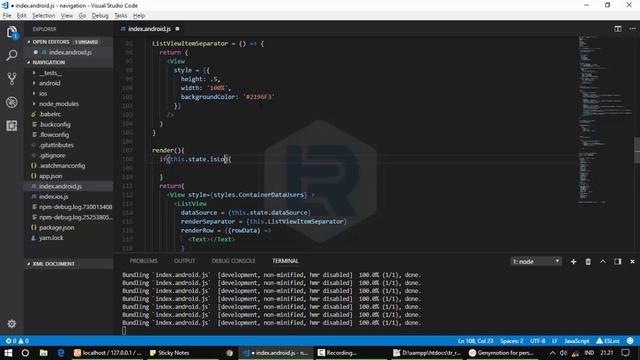This screenshot has width=640, height=360.
Task: Open the Explorer view in activity bar
Action: click(x=11, y=33)
